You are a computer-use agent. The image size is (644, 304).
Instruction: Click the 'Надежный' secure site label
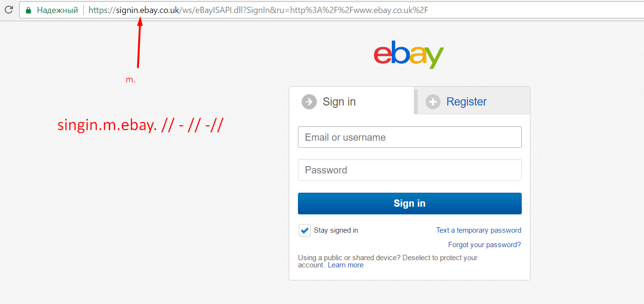(57, 10)
